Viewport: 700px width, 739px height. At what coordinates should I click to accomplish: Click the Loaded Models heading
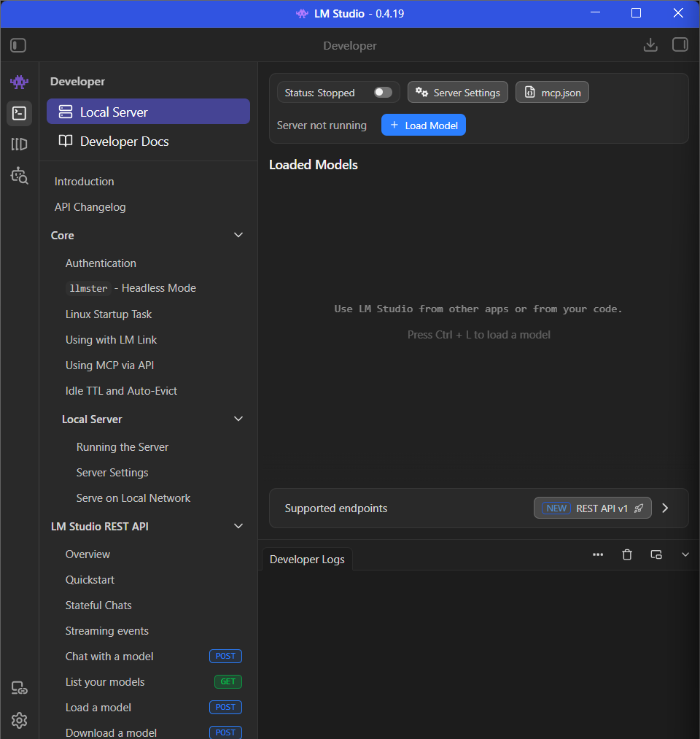[314, 164]
